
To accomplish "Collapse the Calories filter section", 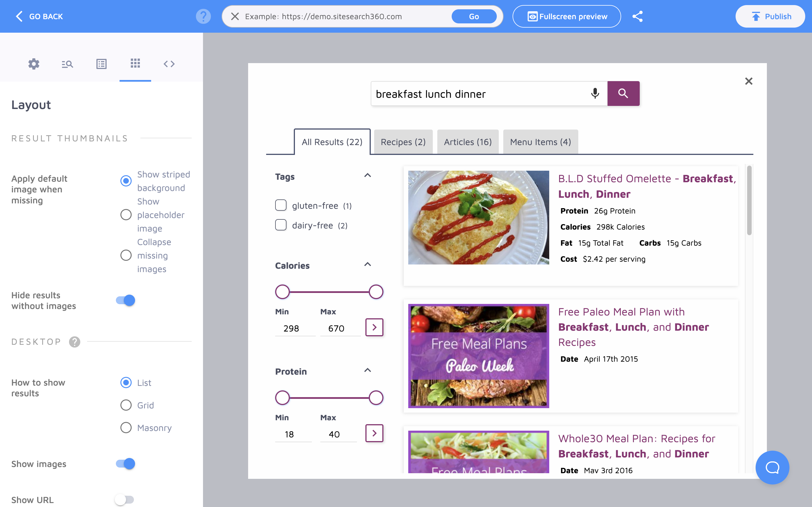I will (x=368, y=265).
